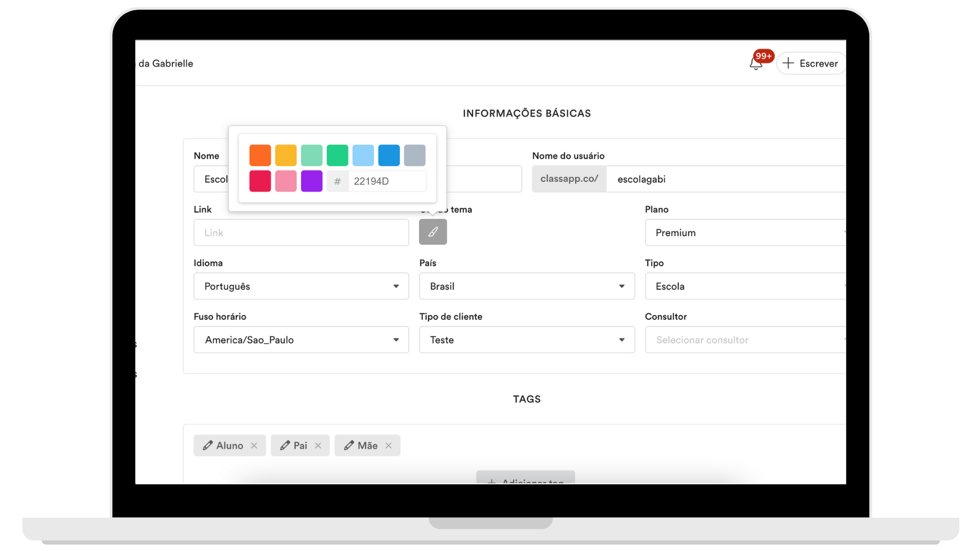Remove the Mãe tag
980x551 pixels.
(x=388, y=445)
